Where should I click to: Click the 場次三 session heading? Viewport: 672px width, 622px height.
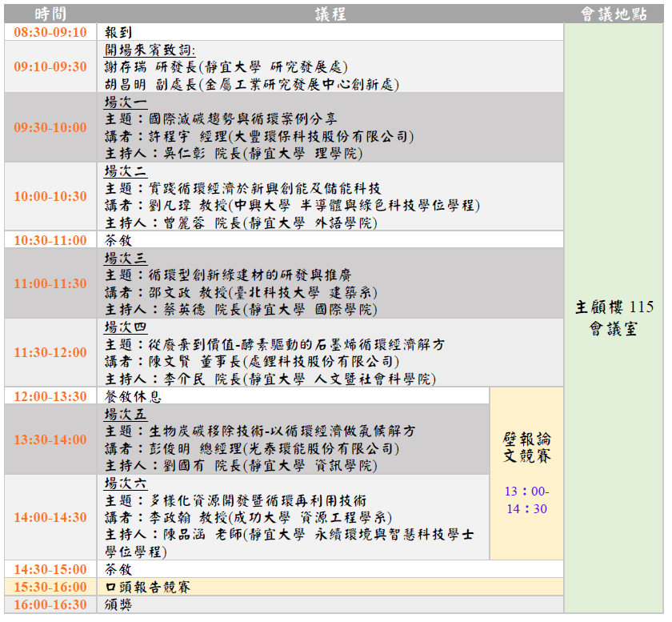click(x=126, y=258)
